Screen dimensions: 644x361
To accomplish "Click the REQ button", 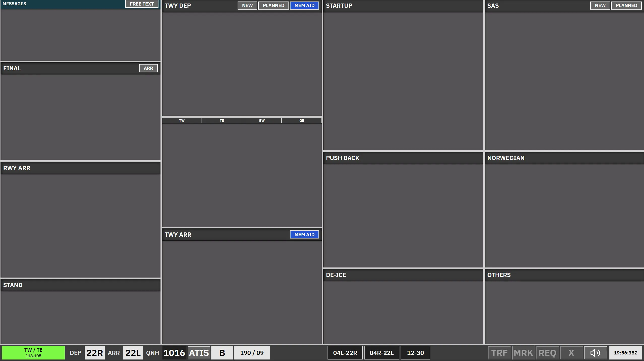I will point(547,353).
